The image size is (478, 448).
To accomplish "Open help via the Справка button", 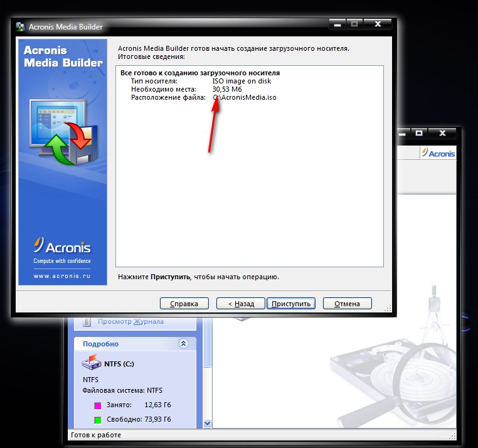I will tap(184, 304).
